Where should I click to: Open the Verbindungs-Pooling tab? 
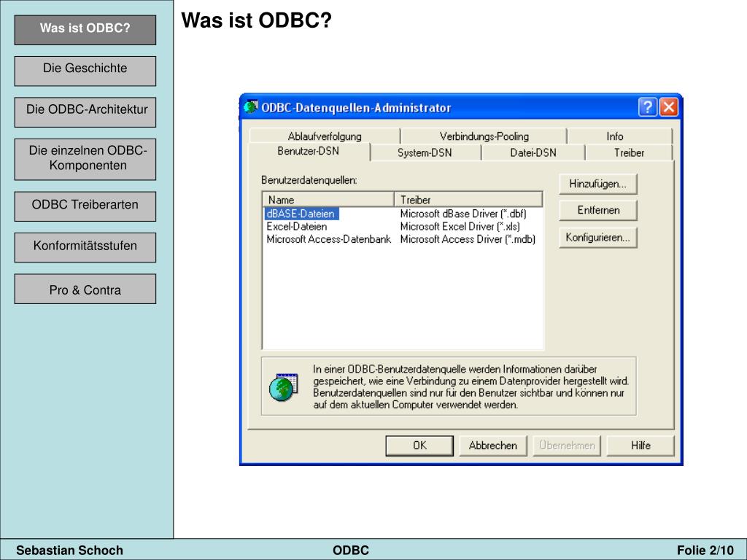pos(484,136)
